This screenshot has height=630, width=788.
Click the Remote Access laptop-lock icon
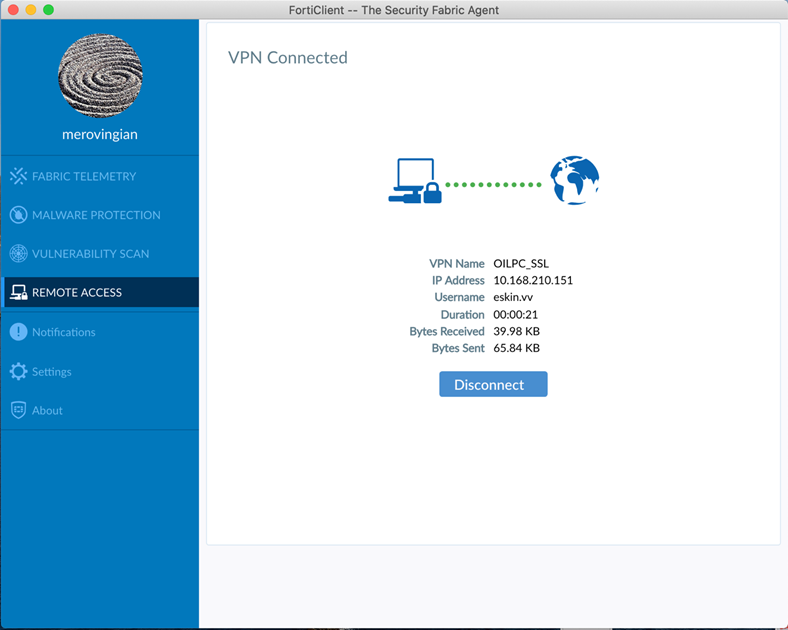18,292
